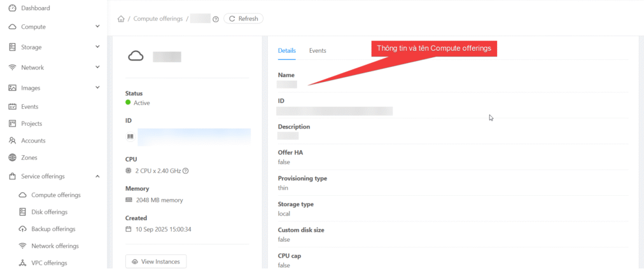Viewport: 644px width, 271px height.
Task: Click the large cloud offering icon
Action: click(x=136, y=57)
